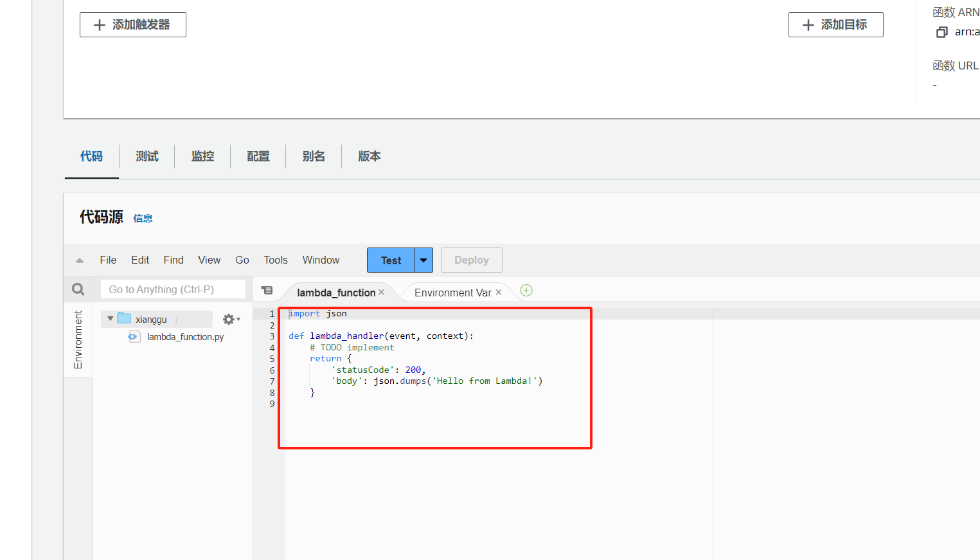The width and height of the screenshot is (980, 560).
Task: Open lambda_function.py in the file tree
Action: (x=185, y=337)
